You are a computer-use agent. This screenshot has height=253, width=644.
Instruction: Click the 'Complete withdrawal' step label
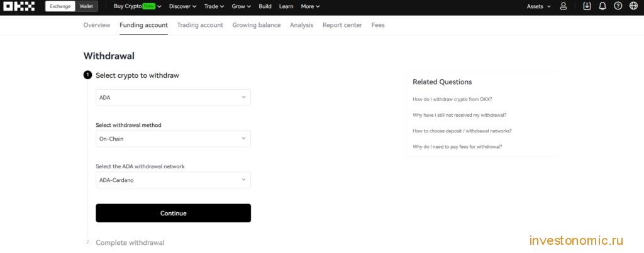[130, 243]
